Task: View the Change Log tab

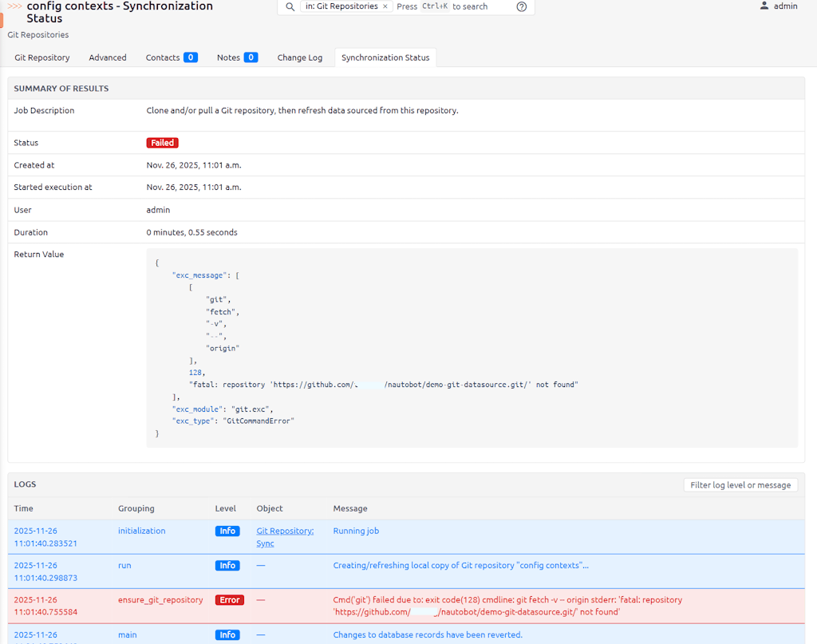Action: coord(300,57)
